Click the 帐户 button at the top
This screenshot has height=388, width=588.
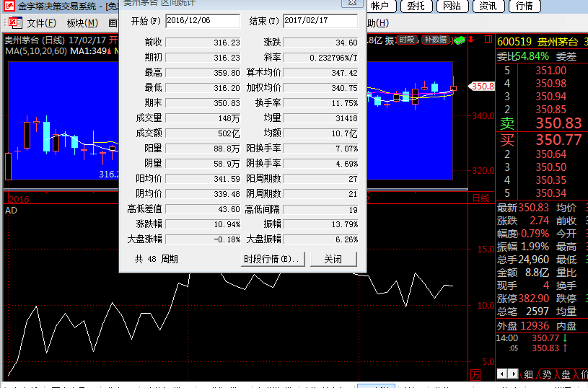(x=380, y=6)
